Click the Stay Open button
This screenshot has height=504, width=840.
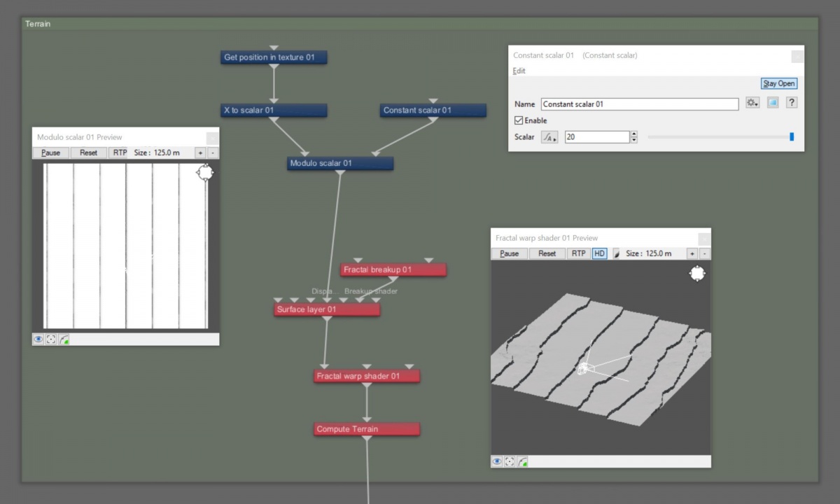(779, 83)
